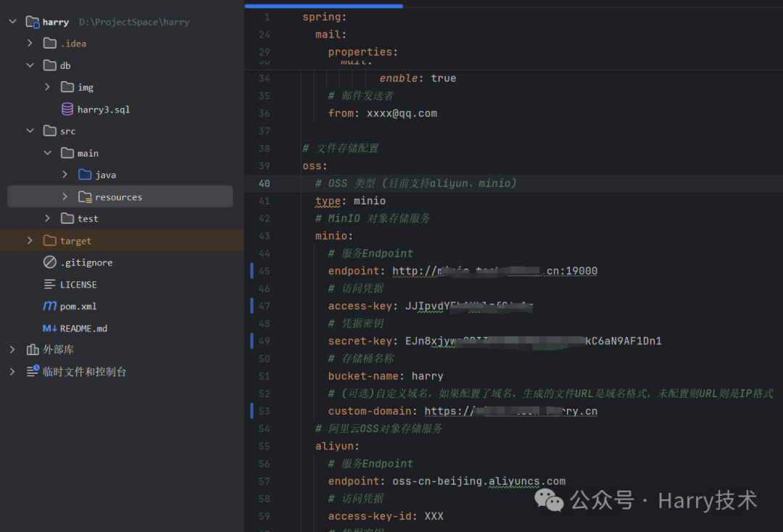Click the aliyun endpoint oss-cn-beijing value
This screenshot has height=532, width=783.
tap(478, 481)
